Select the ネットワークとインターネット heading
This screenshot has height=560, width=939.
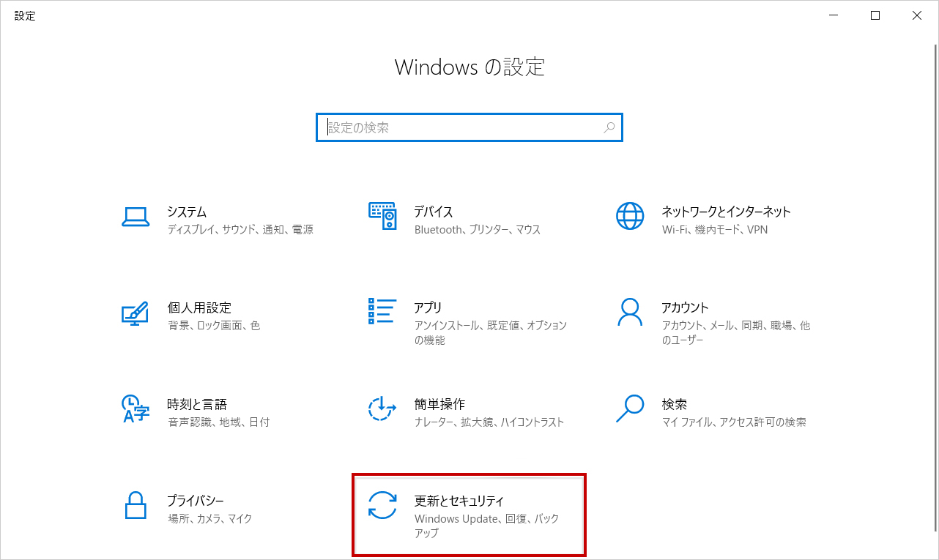click(x=727, y=212)
